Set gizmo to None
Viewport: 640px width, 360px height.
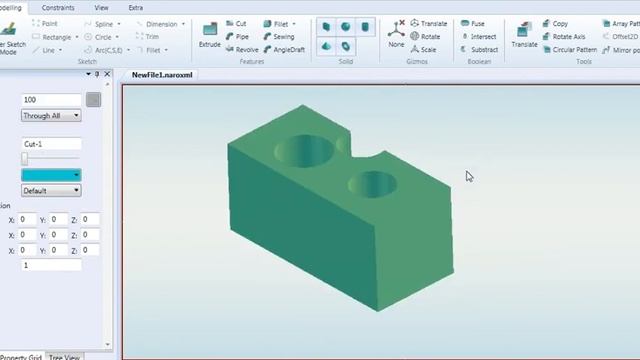396,34
